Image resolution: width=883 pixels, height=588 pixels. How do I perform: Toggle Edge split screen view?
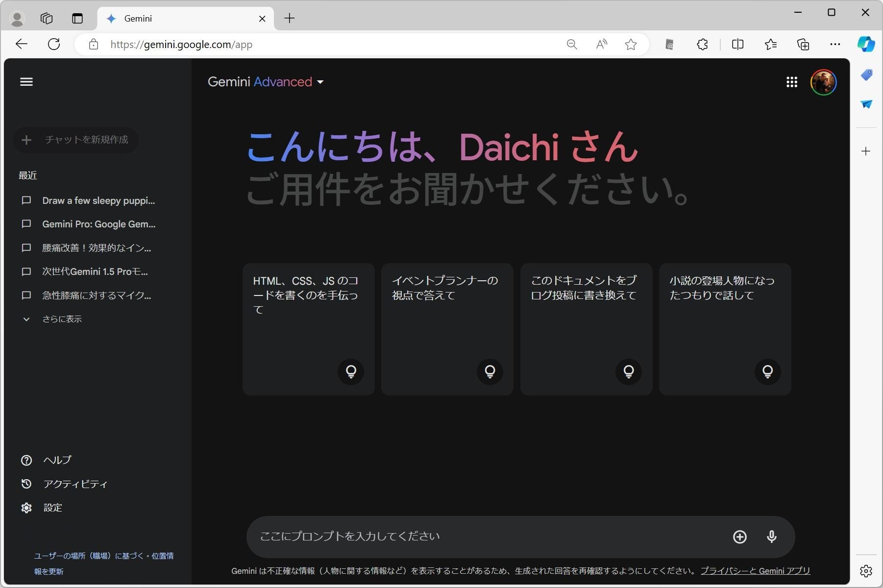pyautogui.click(x=737, y=45)
